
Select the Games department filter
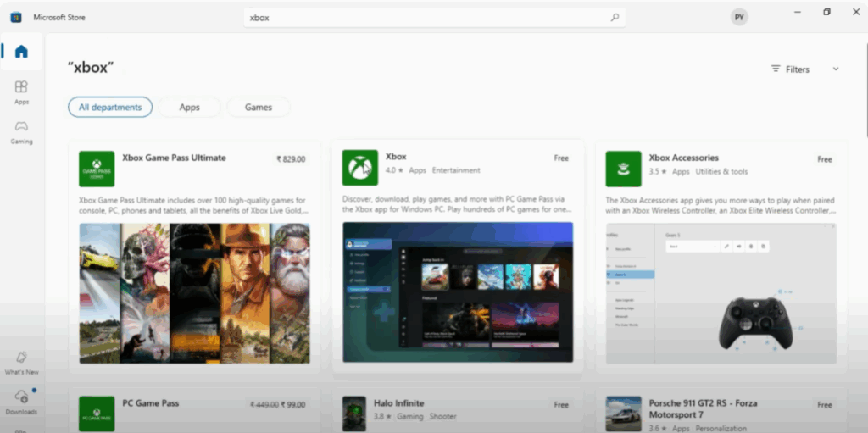pyautogui.click(x=259, y=108)
